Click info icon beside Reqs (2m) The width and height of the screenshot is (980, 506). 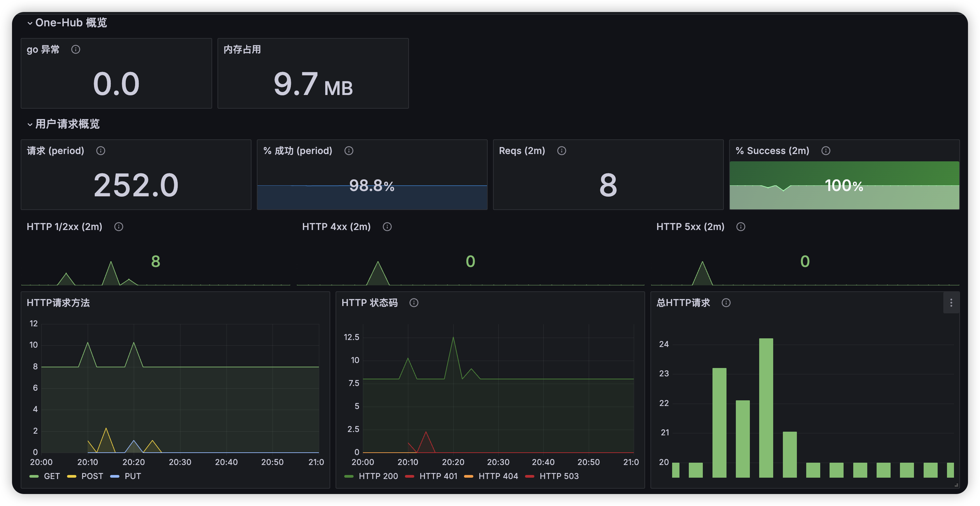tap(561, 151)
